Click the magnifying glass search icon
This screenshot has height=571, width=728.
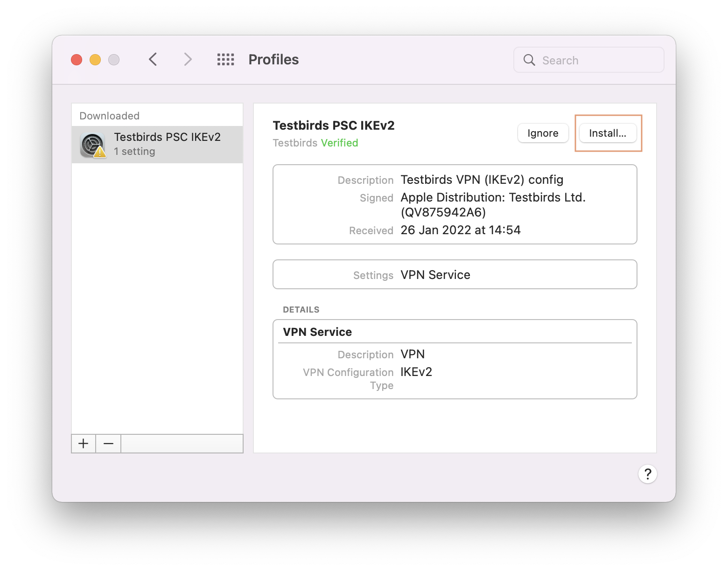[529, 60]
